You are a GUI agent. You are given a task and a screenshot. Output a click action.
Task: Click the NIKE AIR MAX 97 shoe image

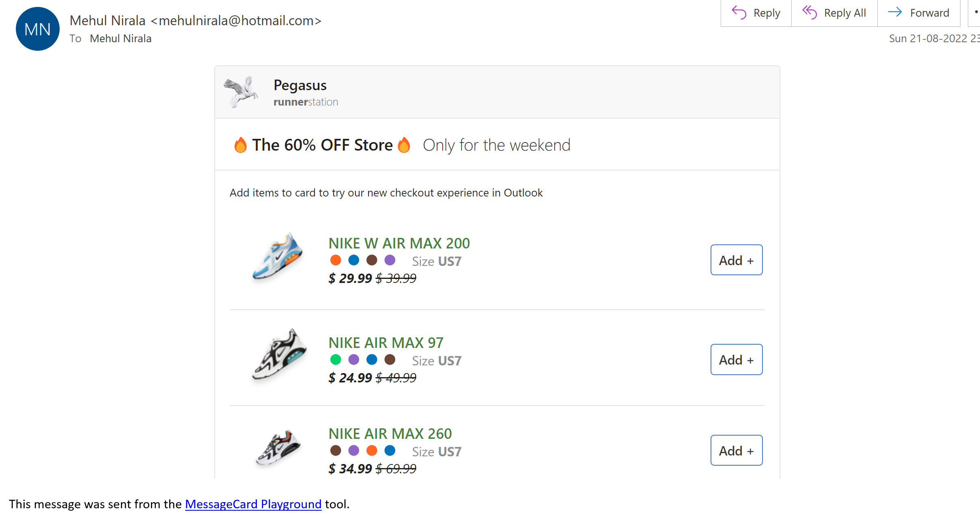279,354
